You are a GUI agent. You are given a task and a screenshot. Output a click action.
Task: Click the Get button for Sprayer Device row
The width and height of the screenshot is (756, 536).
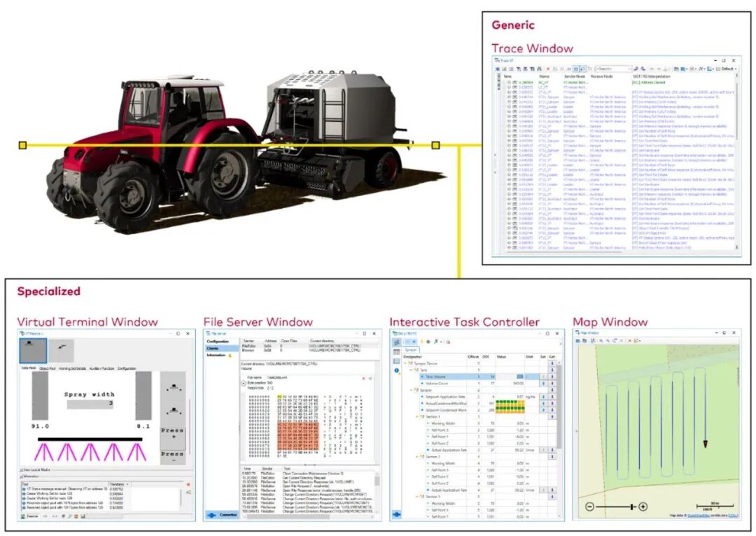[x=552, y=363]
